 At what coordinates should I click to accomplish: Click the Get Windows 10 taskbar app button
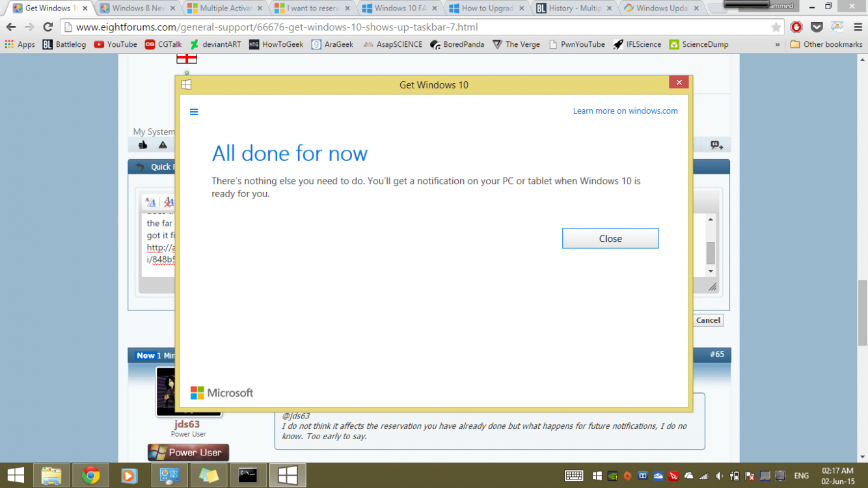288,476
